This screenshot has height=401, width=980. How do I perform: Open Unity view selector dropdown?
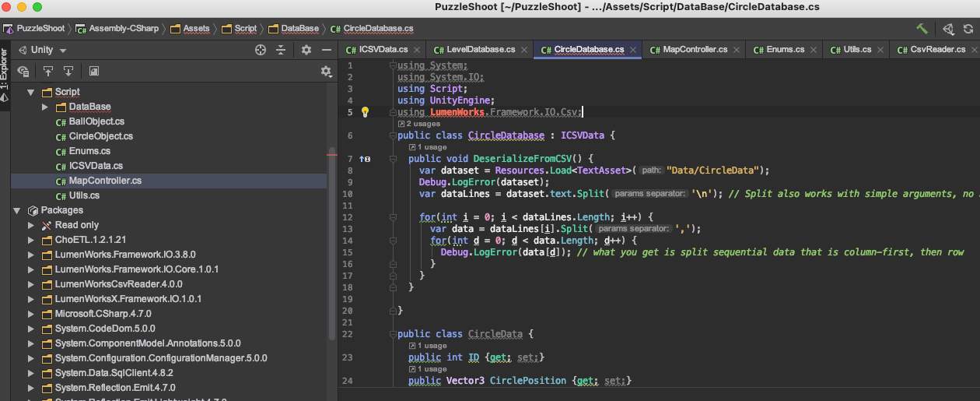(x=42, y=50)
